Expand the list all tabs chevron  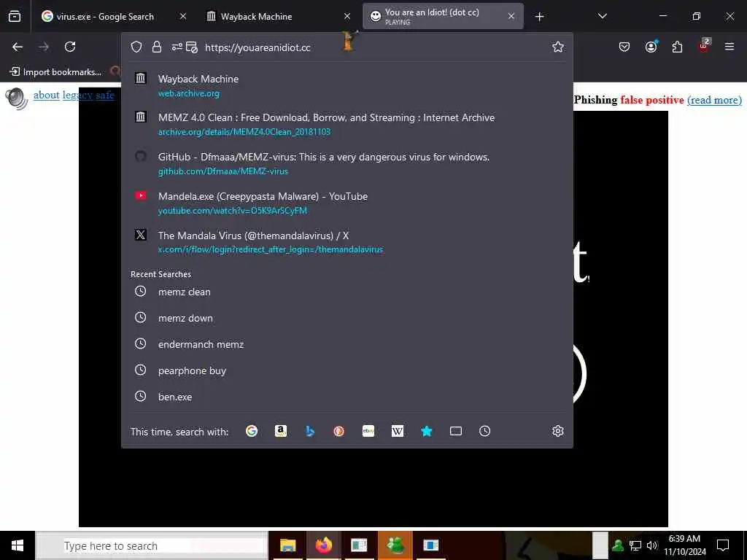point(602,16)
